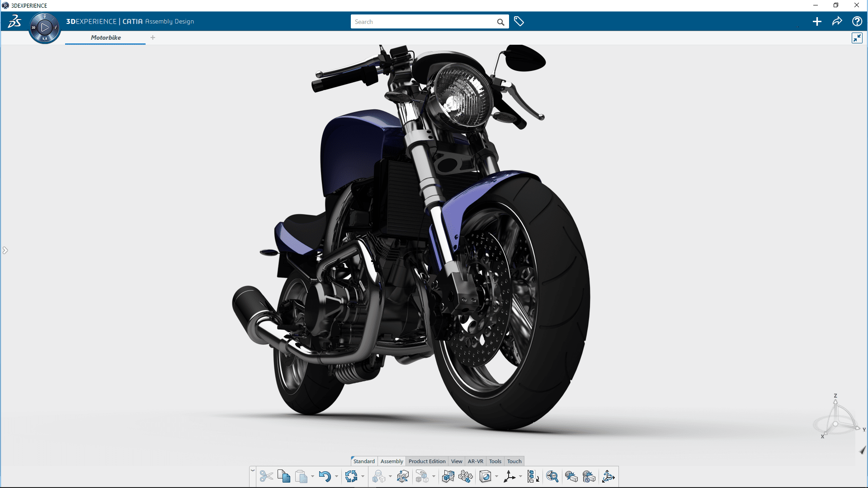Click the Search input field
868x488 pixels.
[423, 22]
